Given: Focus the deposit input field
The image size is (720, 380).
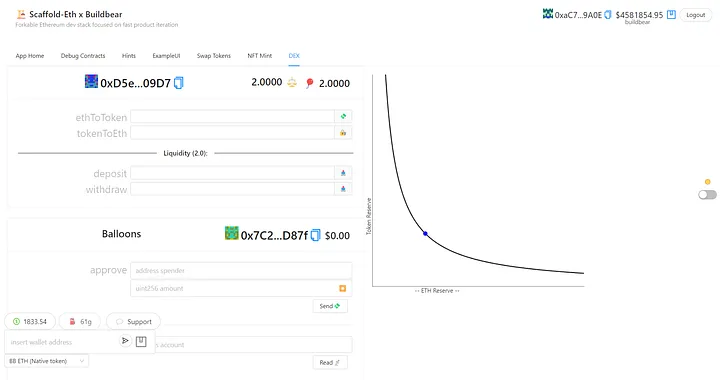Looking at the screenshot, I should coord(232,173).
